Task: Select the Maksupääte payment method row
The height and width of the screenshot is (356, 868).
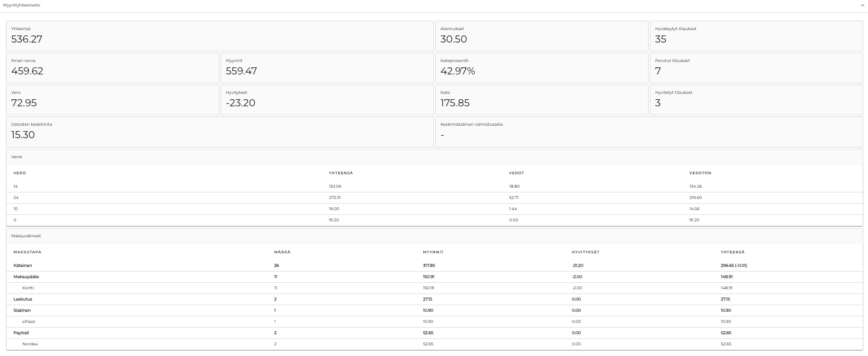Action: coord(26,277)
